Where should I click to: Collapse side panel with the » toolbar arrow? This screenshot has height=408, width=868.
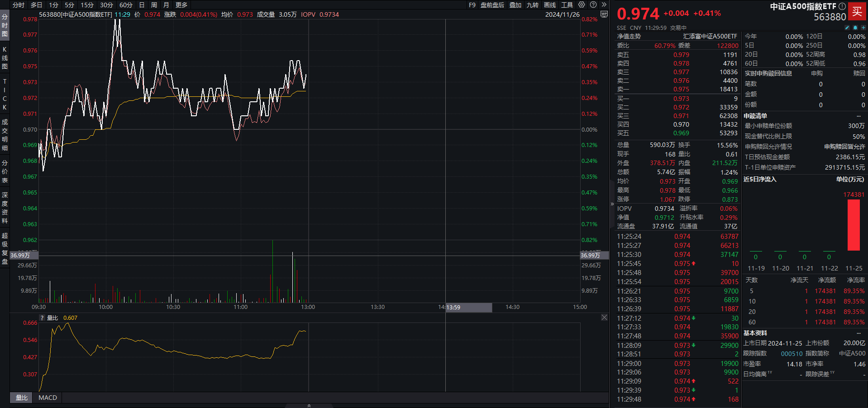(x=604, y=5)
